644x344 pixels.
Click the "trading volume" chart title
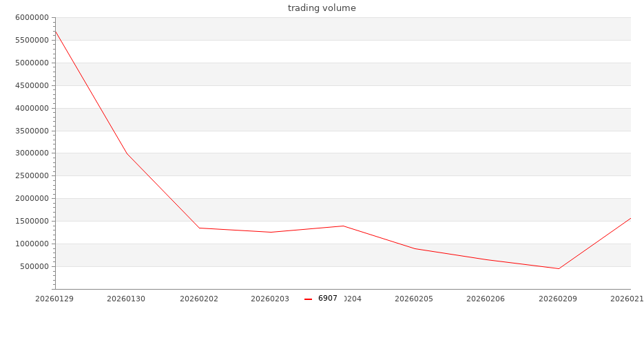click(322, 8)
